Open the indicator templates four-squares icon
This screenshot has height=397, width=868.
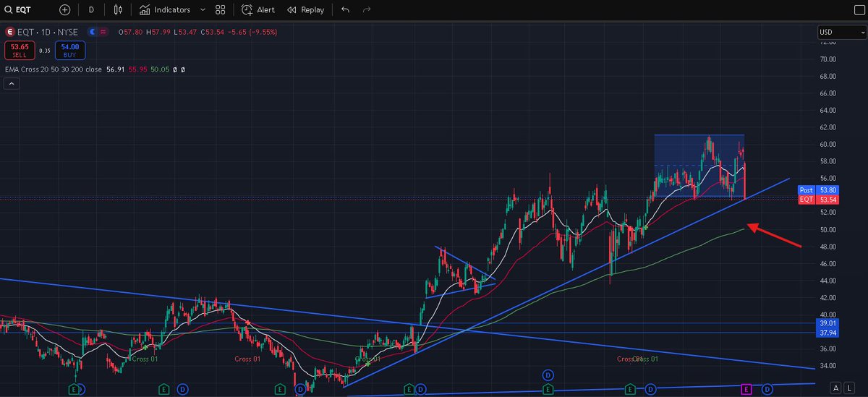pyautogui.click(x=221, y=10)
